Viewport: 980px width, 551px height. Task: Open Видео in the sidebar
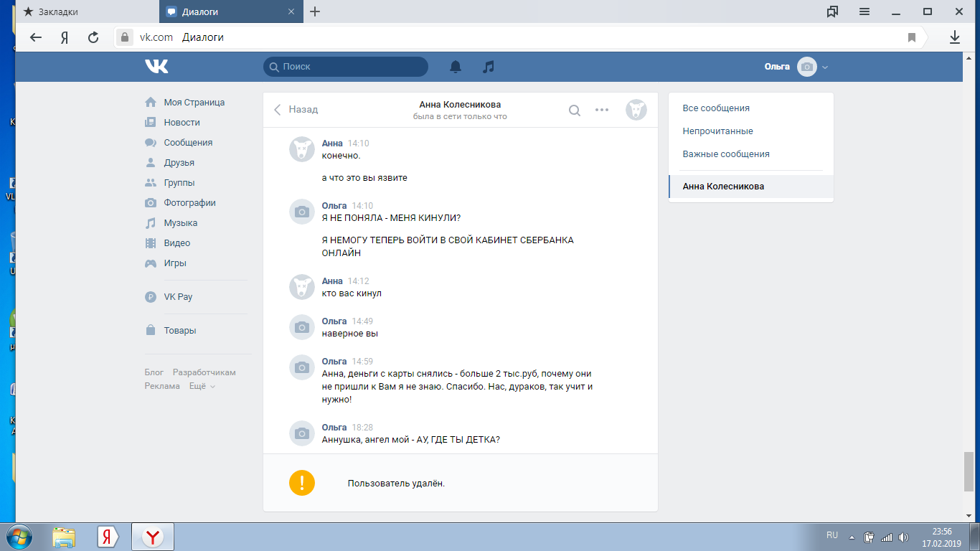[176, 243]
